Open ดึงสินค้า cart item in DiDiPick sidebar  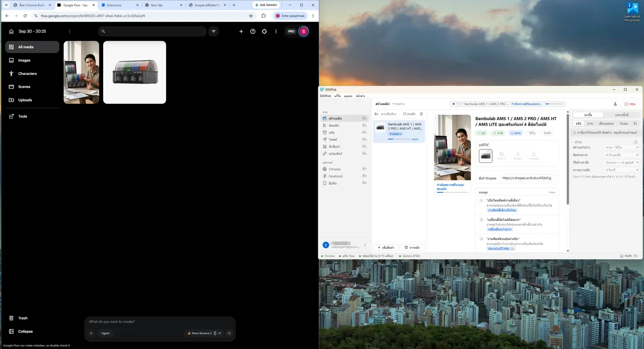346,146
